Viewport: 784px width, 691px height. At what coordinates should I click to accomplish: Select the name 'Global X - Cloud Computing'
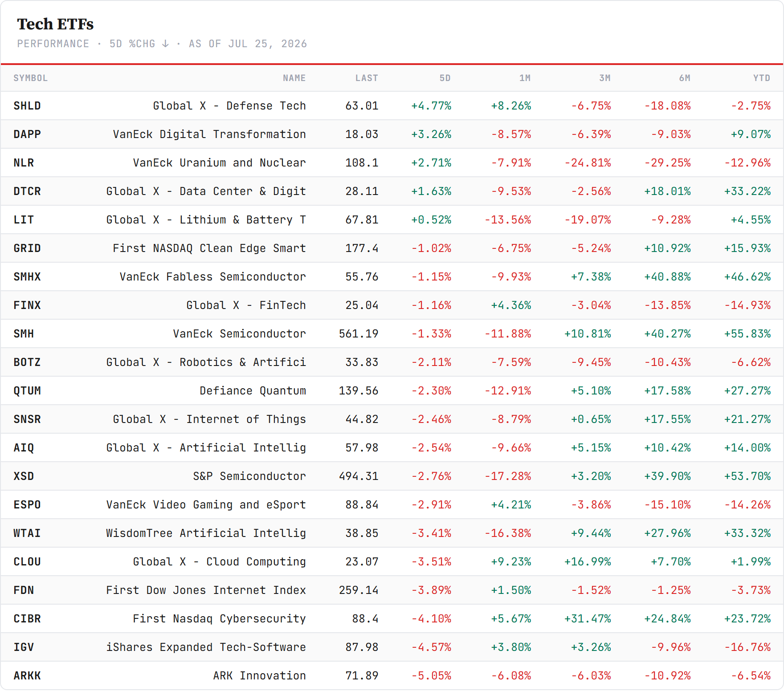(220, 562)
